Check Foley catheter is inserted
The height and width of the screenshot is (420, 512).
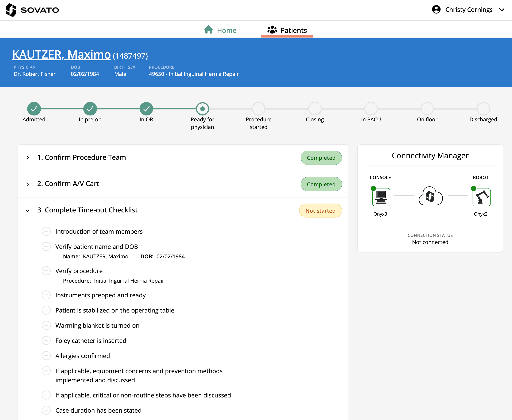coord(46,340)
